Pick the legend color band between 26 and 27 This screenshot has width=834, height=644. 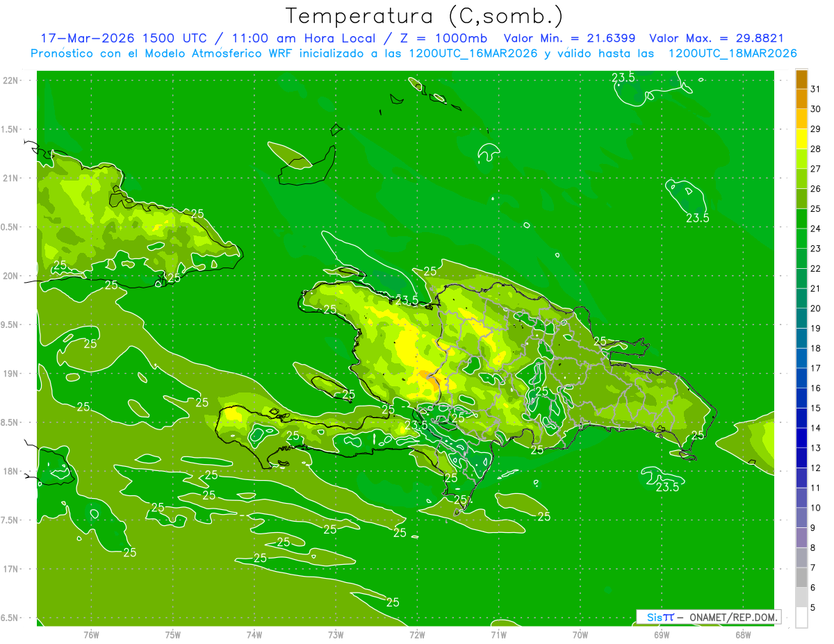(x=801, y=179)
